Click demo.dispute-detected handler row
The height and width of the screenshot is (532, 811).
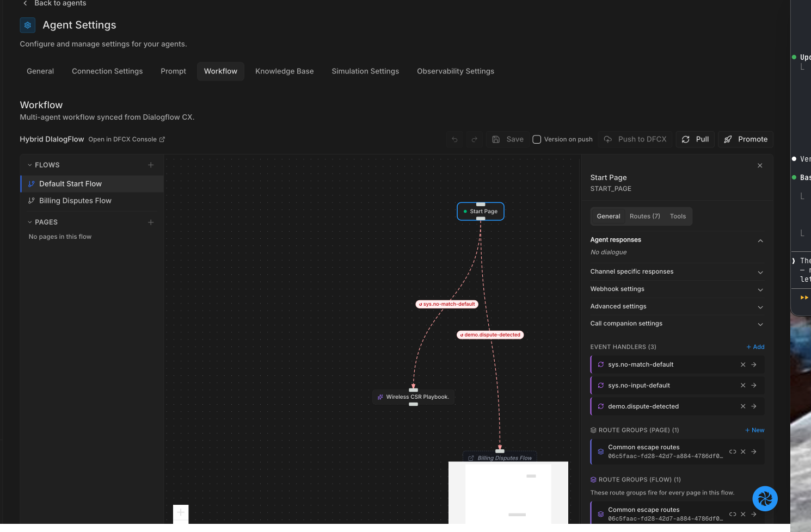(678, 406)
